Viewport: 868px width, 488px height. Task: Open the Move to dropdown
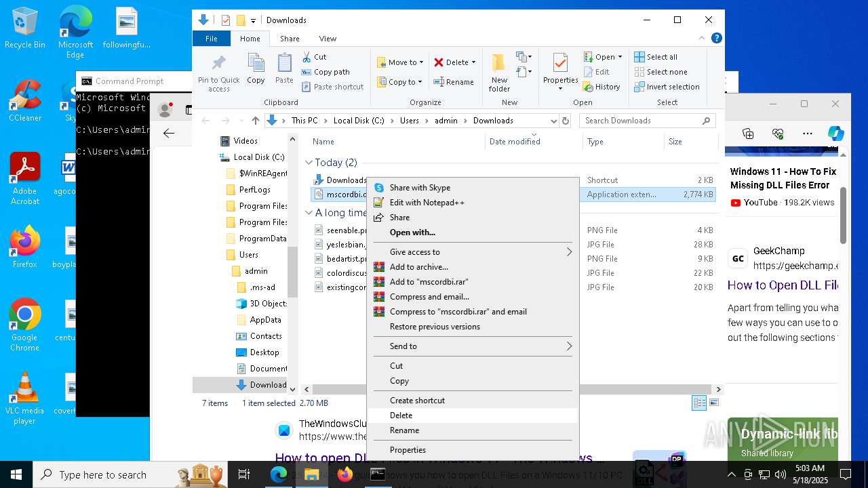(x=400, y=62)
